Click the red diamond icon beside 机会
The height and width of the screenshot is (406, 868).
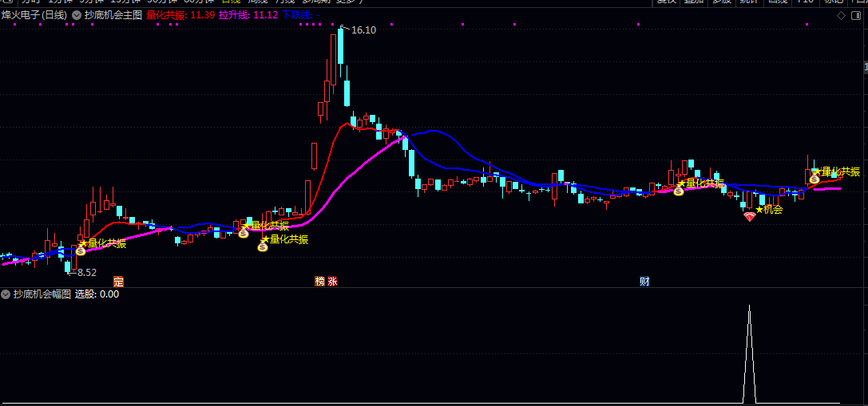tap(750, 217)
